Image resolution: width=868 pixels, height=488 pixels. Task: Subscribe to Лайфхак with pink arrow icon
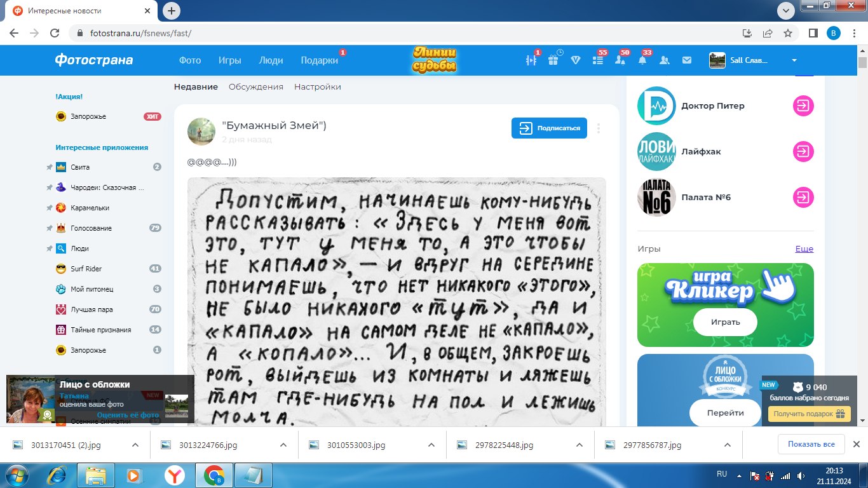803,151
